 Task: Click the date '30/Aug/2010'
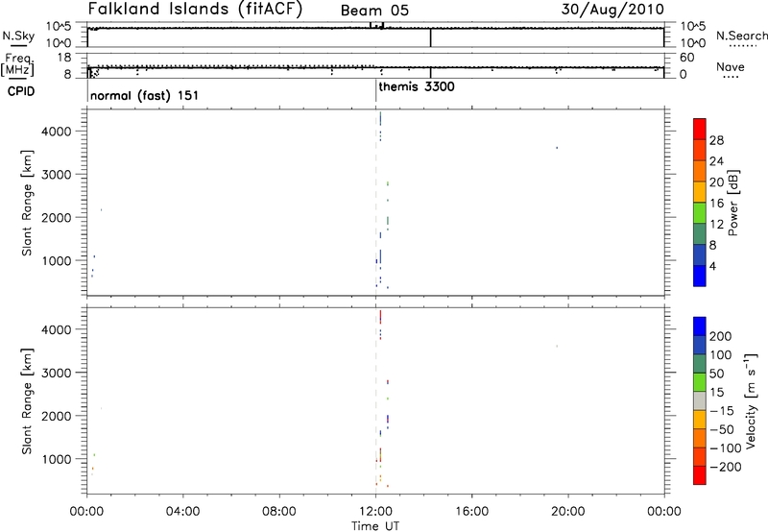612,10
